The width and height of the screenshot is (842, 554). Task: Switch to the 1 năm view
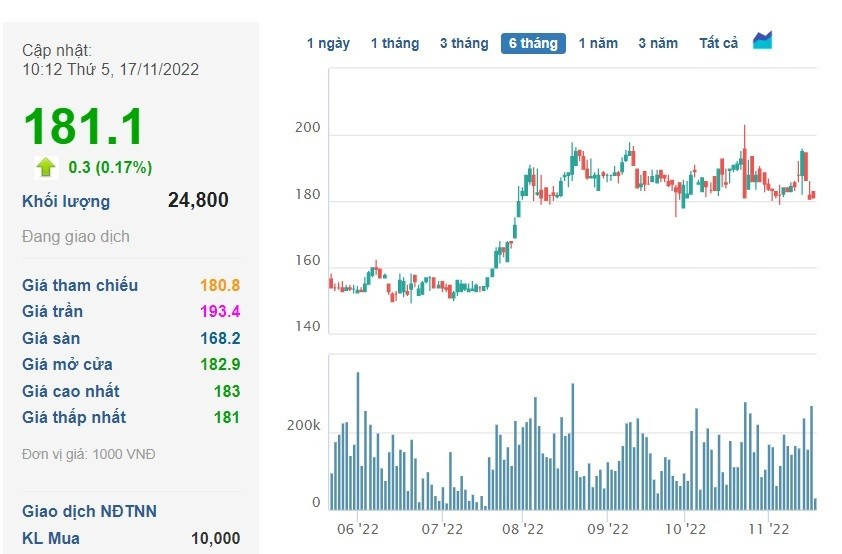click(x=598, y=43)
